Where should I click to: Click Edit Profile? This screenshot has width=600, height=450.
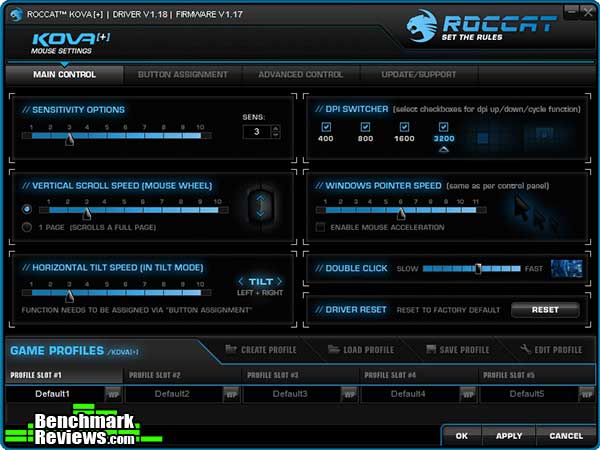(551, 350)
